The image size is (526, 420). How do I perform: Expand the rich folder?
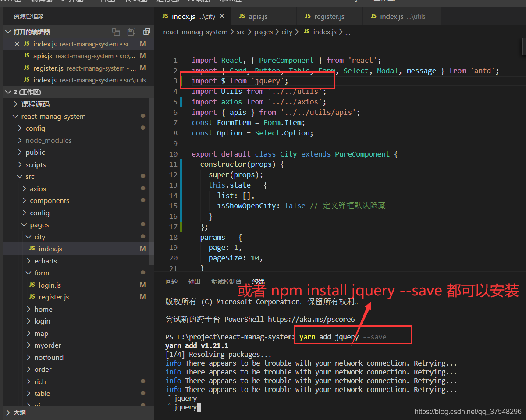click(29, 381)
